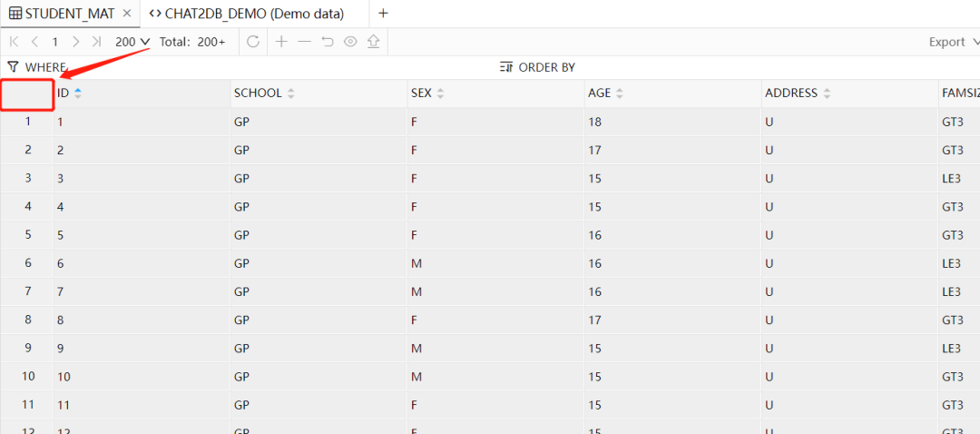Image resolution: width=980 pixels, height=434 pixels.
Task: Add a new row with plus icon
Action: pos(281,42)
